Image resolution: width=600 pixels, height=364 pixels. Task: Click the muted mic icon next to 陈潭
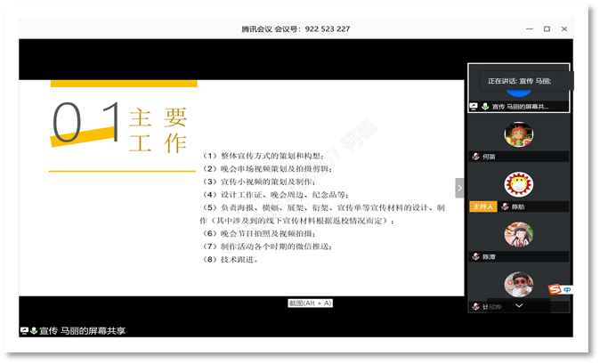point(475,256)
